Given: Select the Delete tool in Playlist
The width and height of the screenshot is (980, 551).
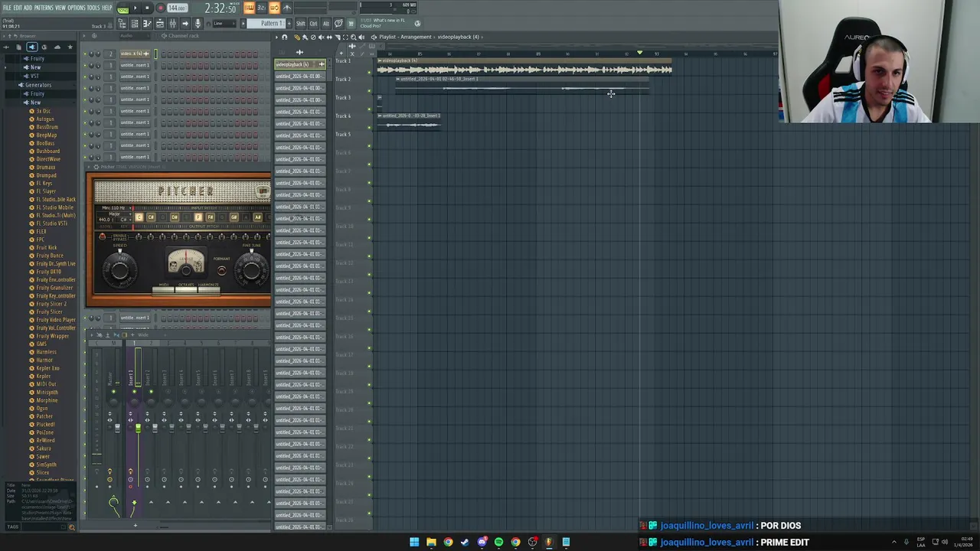Looking at the screenshot, I should coord(313,37).
